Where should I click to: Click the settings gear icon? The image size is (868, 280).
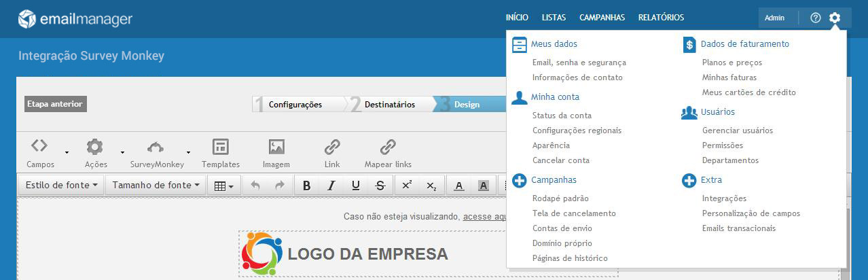835,18
